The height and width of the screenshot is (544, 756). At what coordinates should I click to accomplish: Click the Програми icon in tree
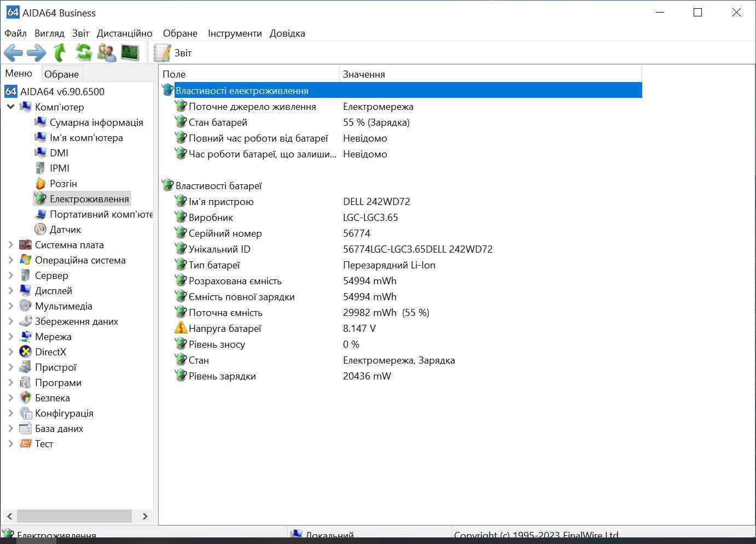(x=25, y=383)
